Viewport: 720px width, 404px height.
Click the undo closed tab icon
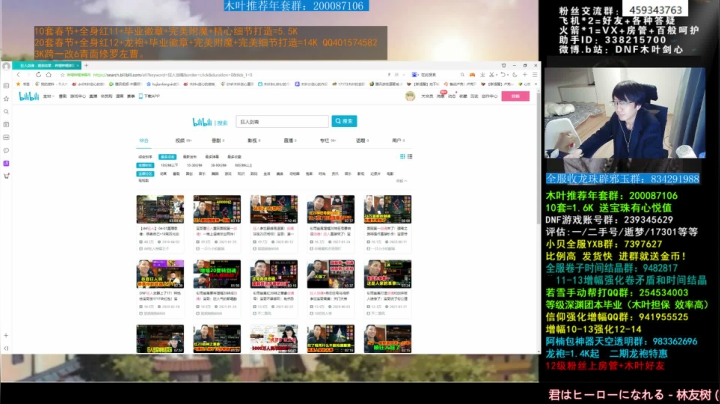coord(503,75)
